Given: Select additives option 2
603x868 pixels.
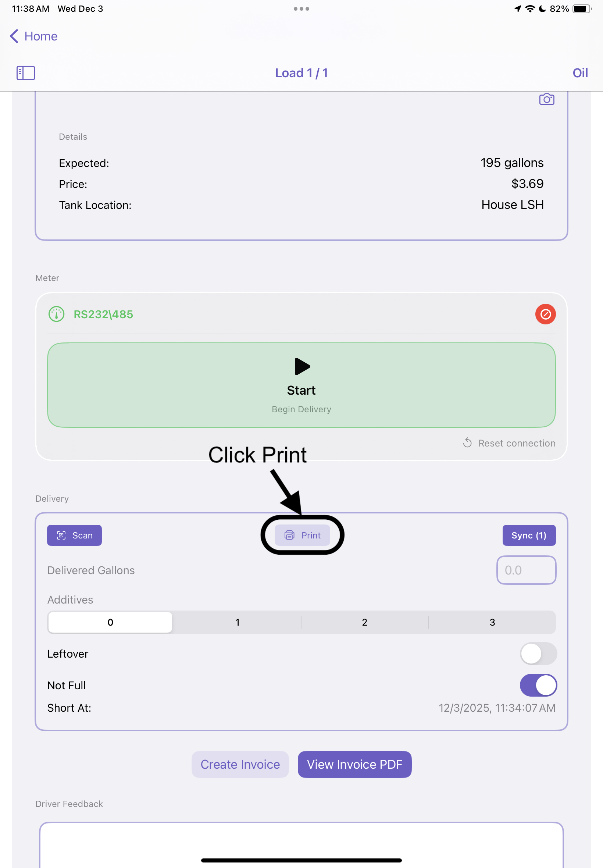Looking at the screenshot, I should click(x=364, y=622).
